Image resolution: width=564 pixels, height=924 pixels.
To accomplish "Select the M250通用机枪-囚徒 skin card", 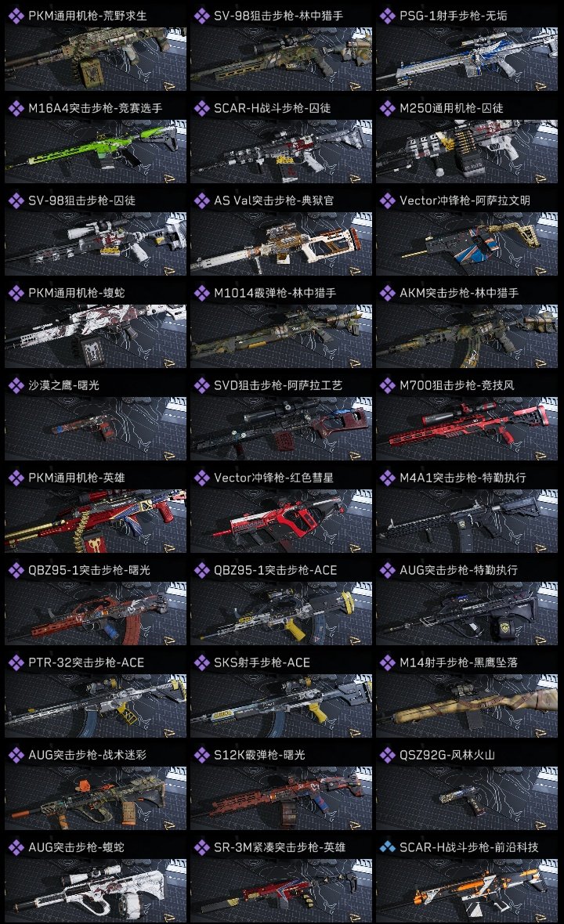I will click(x=467, y=139).
